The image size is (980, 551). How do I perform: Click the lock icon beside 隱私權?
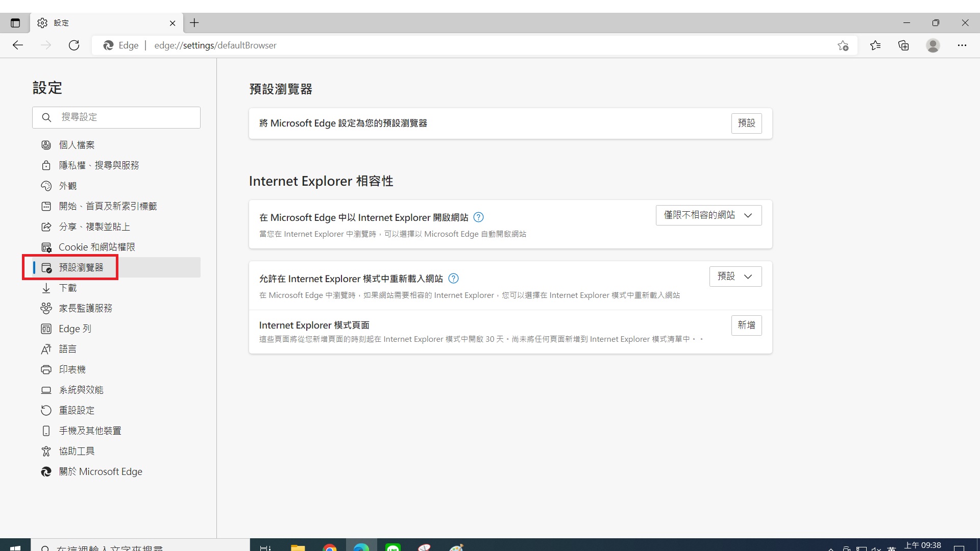coord(46,165)
